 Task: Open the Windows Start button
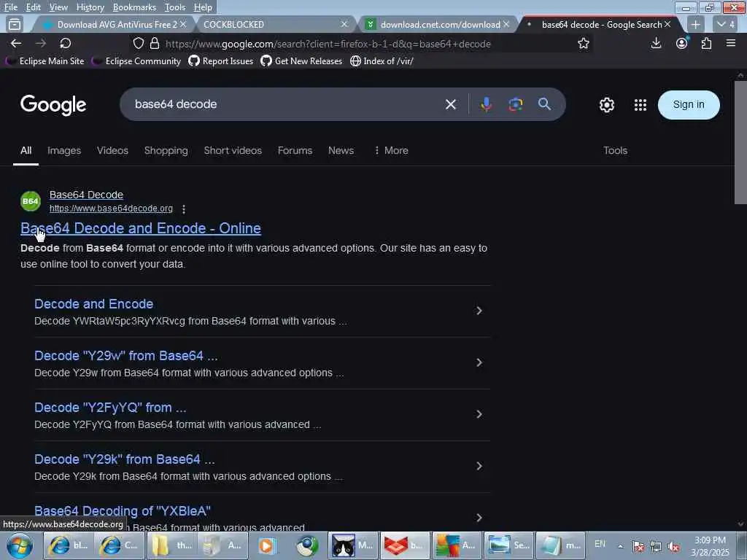pos(19,545)
